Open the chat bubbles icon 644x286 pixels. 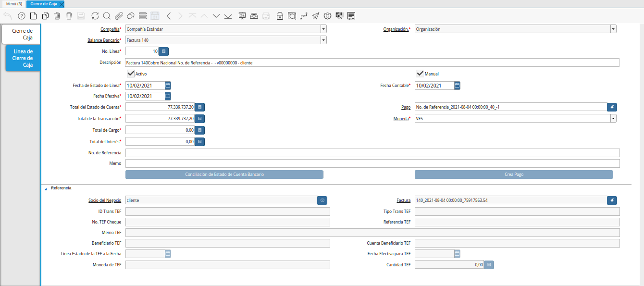[x=130, y=16]
